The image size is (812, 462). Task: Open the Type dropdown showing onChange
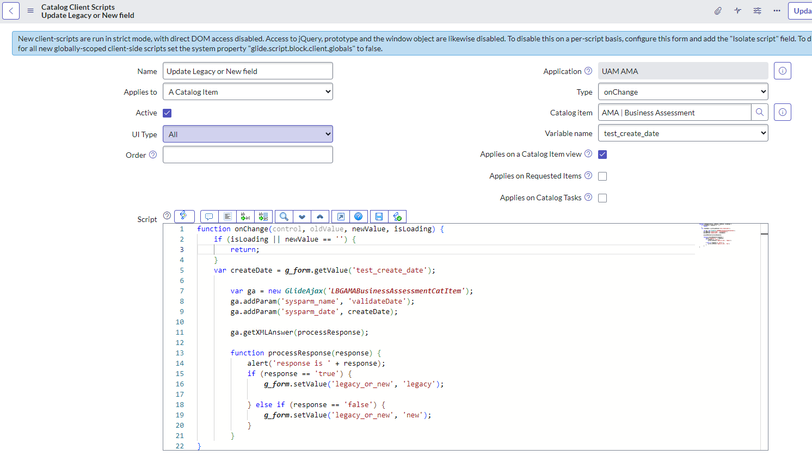click(683, 92)
